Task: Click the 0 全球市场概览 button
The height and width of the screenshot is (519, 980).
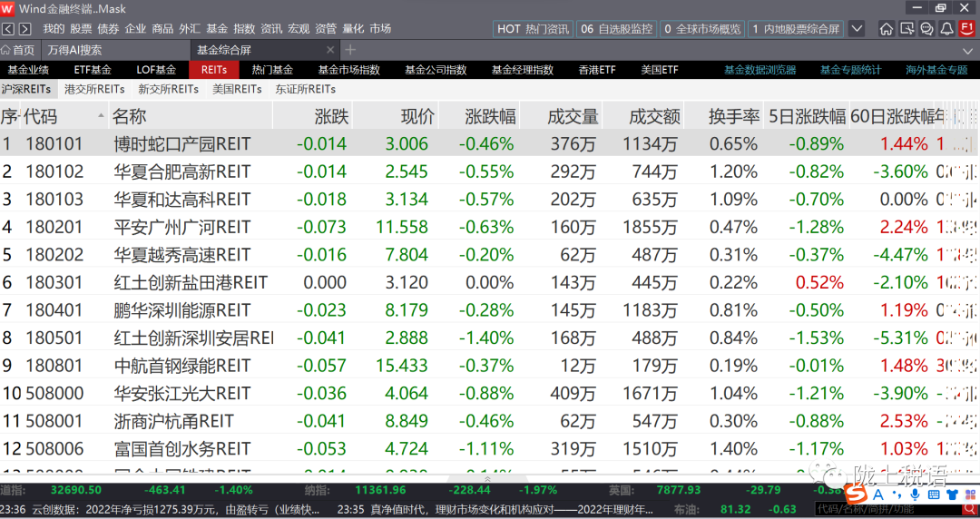Action: (x=702, y=29)
